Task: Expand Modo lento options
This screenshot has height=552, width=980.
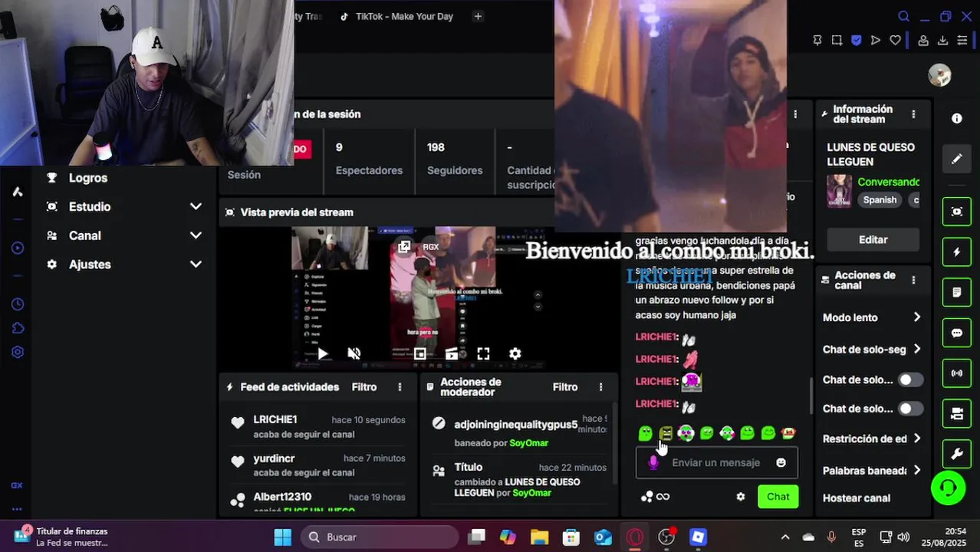Action: tap(872, 317)
